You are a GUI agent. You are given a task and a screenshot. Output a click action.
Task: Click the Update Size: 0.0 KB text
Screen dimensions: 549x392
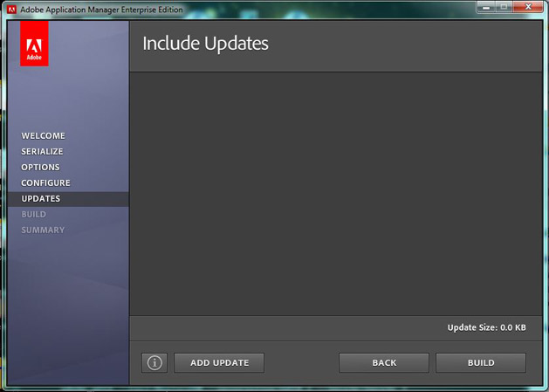coord(486,327)
